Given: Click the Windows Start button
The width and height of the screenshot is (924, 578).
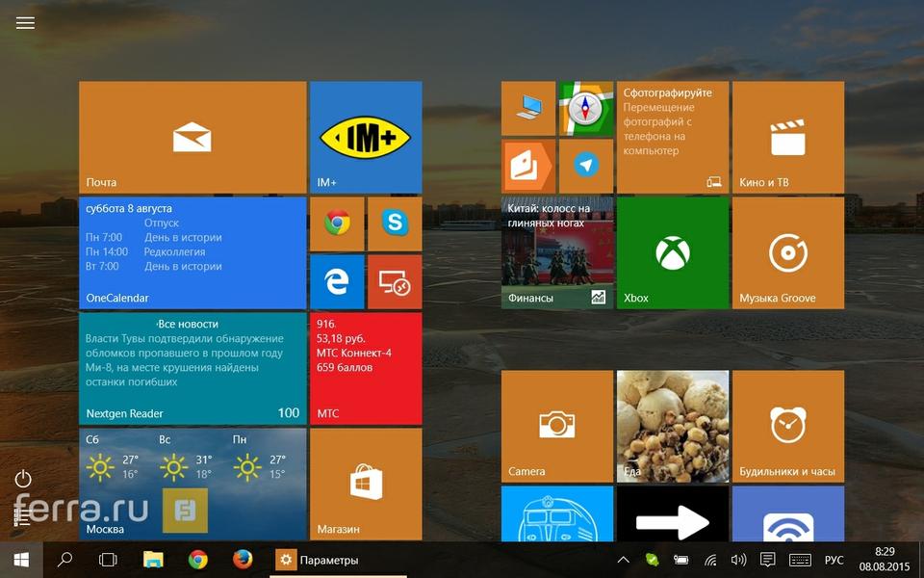Looking at the screenshot, I should (21, 560).
